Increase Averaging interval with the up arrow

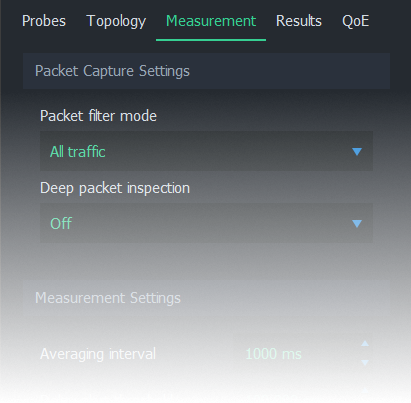click(x=365, y=343)
